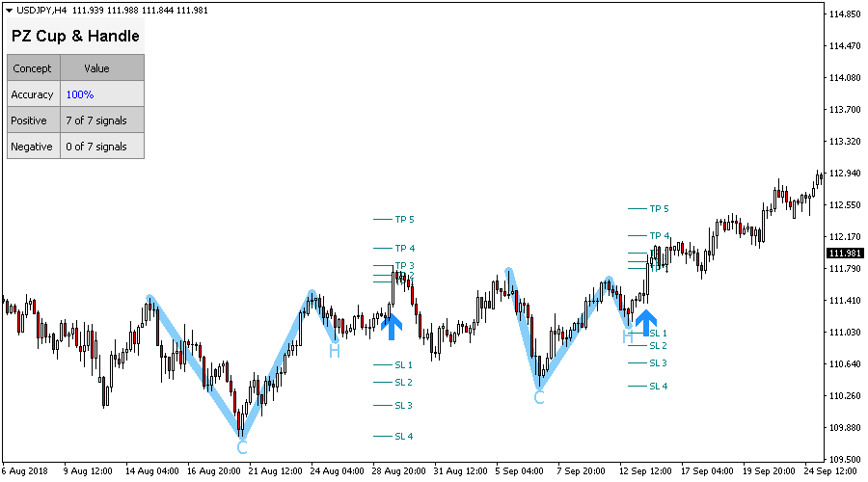The width and height of the screenshot is (868, 482).
Task: Select the PZ Cup & Handle title
Action: [x=75, y=36]
